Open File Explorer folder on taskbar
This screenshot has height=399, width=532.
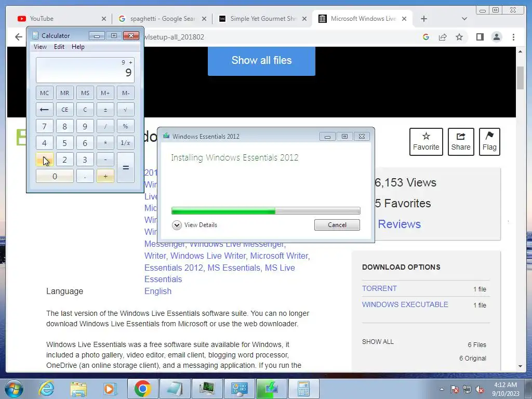(x=78, y=389)
